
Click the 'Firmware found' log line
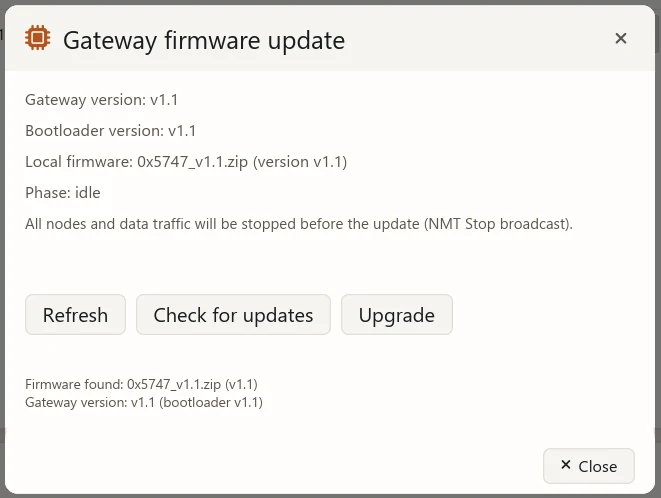coord(141,384)
